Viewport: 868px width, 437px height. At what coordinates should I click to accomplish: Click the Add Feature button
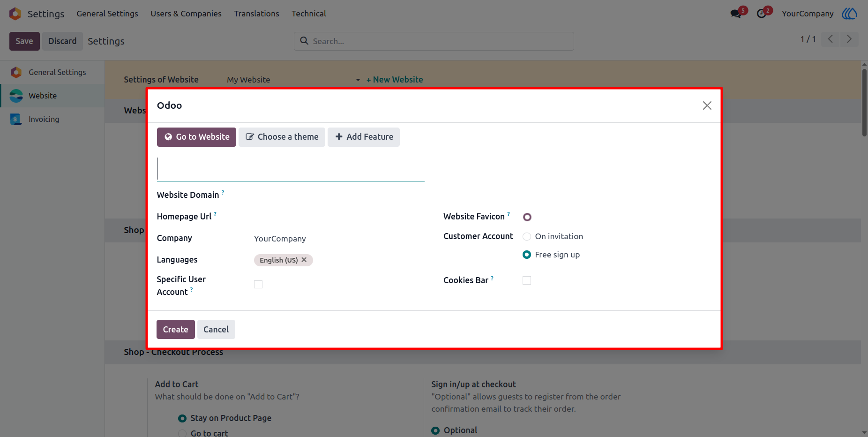(364, 137)
